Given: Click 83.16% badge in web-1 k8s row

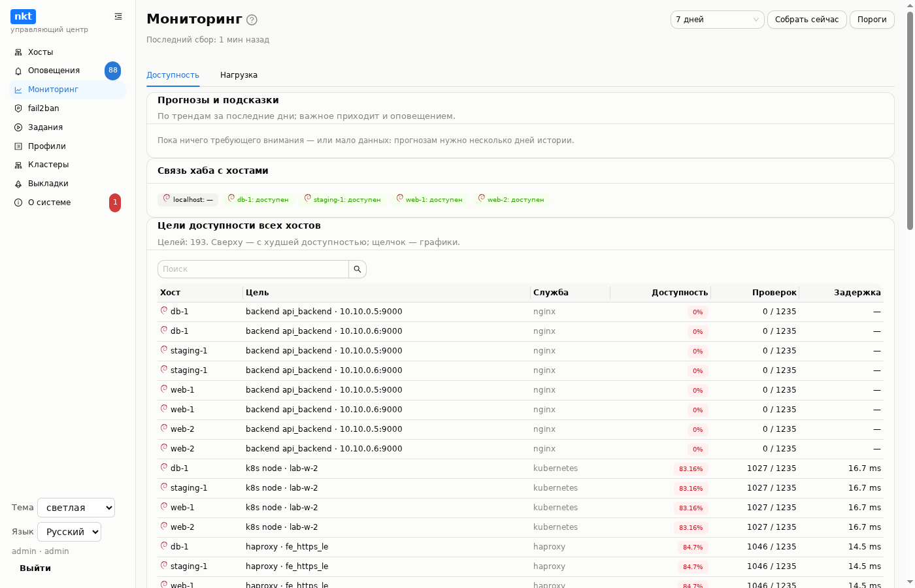Looking at the screenshot, I should (x=691, y=508).
